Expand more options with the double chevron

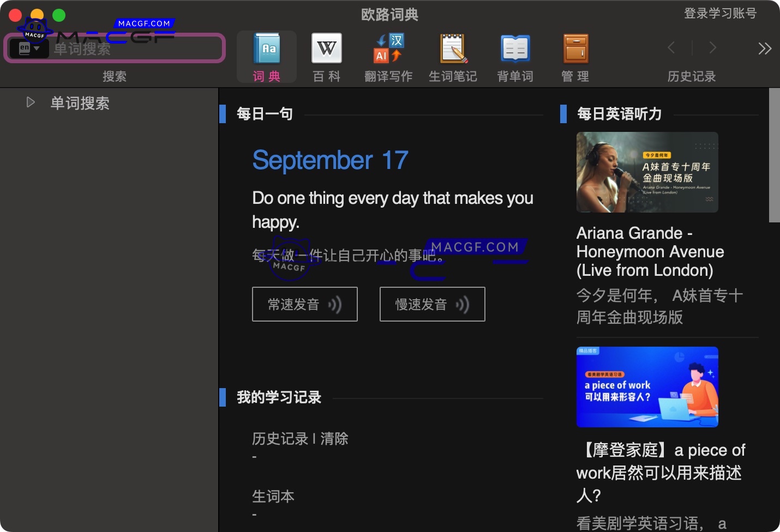click(765, 48)
